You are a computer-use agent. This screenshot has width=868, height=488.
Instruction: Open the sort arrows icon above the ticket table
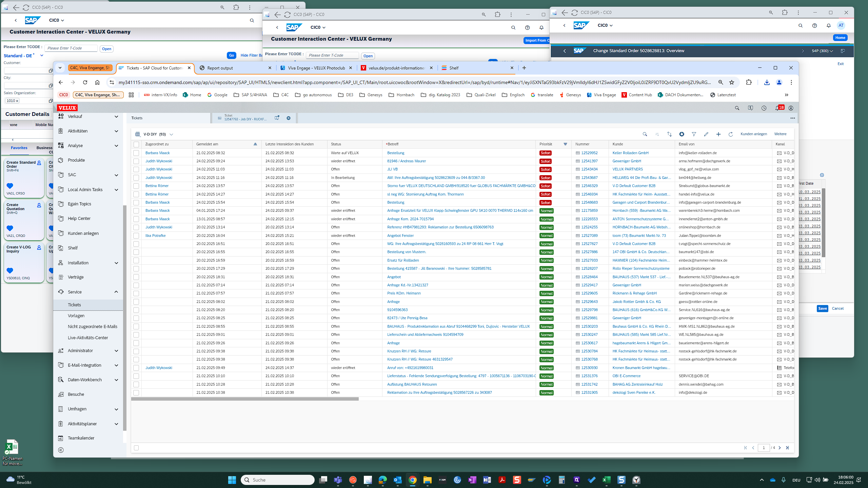669,134
